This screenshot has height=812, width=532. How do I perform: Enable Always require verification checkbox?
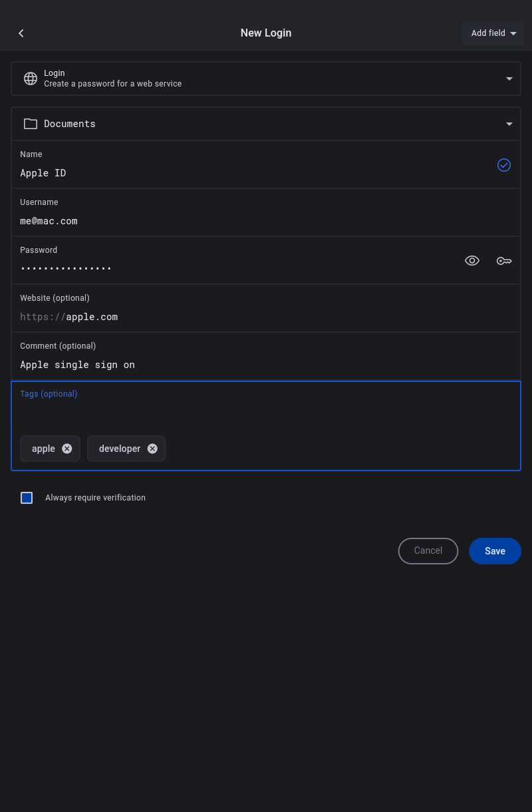27,498
